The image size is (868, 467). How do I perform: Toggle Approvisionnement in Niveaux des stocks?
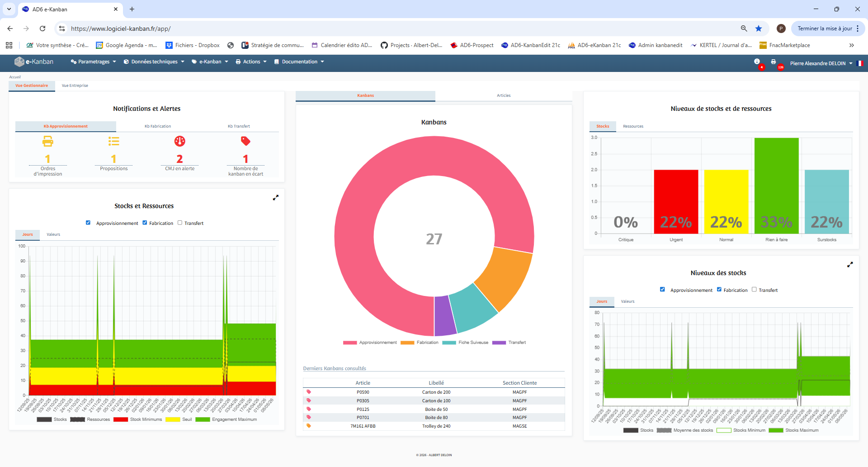point(662,290)
